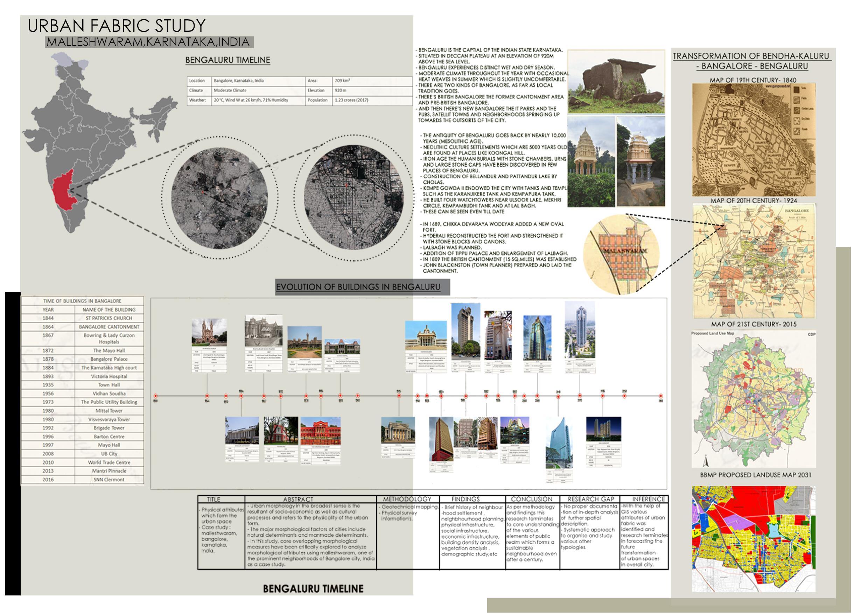
Task: Click the St Patricks Church photo thumbnail
Action: pyautogui.click(x=209, y=332)
